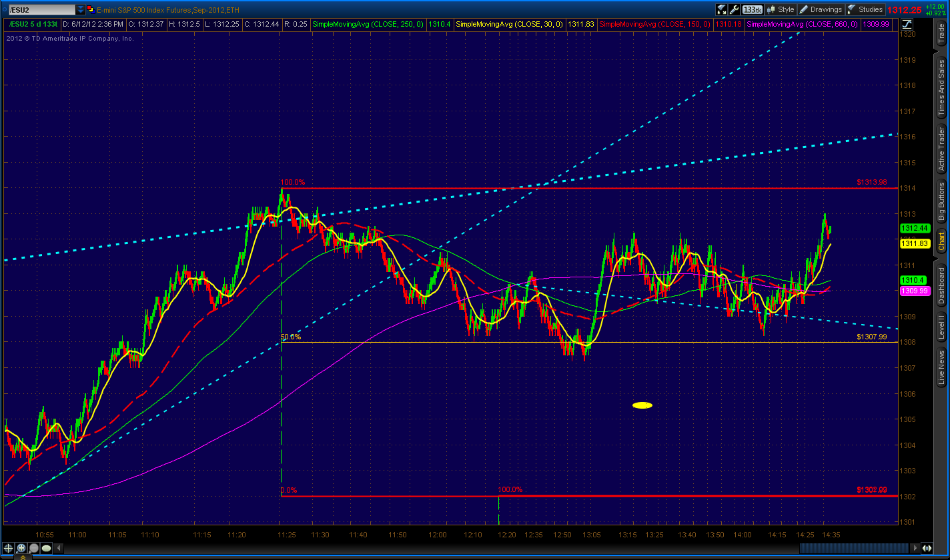Click the zoom in magnifier icon
Image resolution: width=950 pixels, height=560 pixels.
21,549
